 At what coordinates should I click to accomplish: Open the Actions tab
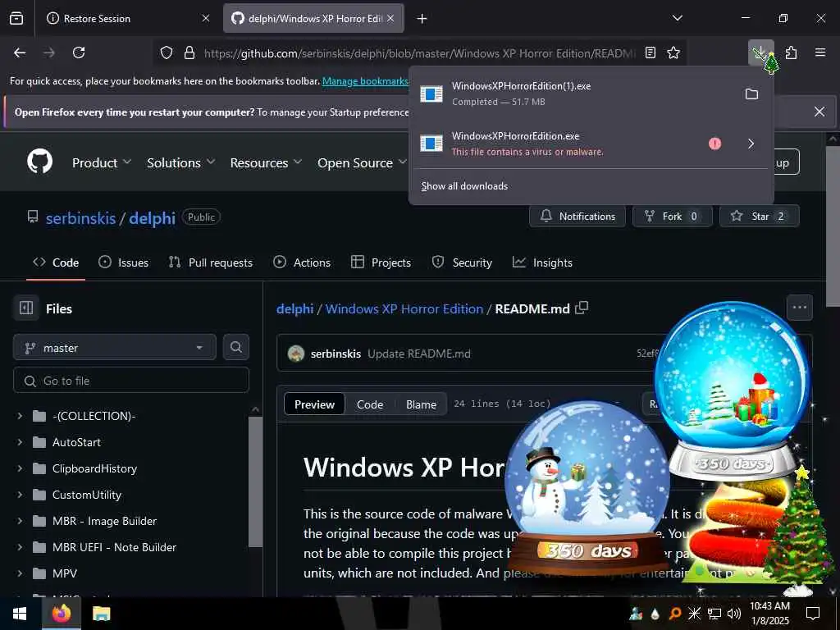click(302, 262)
